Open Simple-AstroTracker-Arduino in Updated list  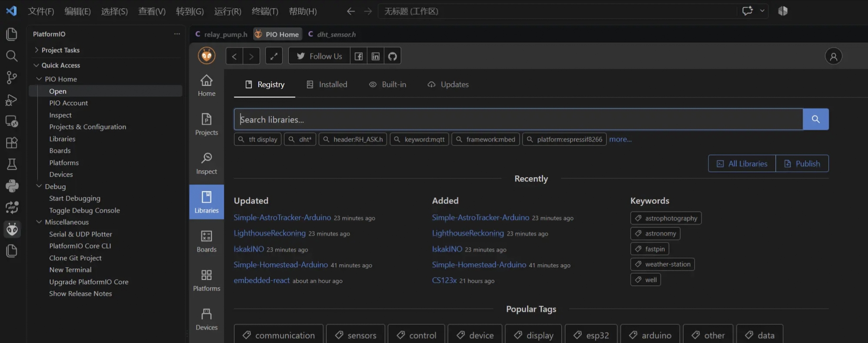point(282,218)
